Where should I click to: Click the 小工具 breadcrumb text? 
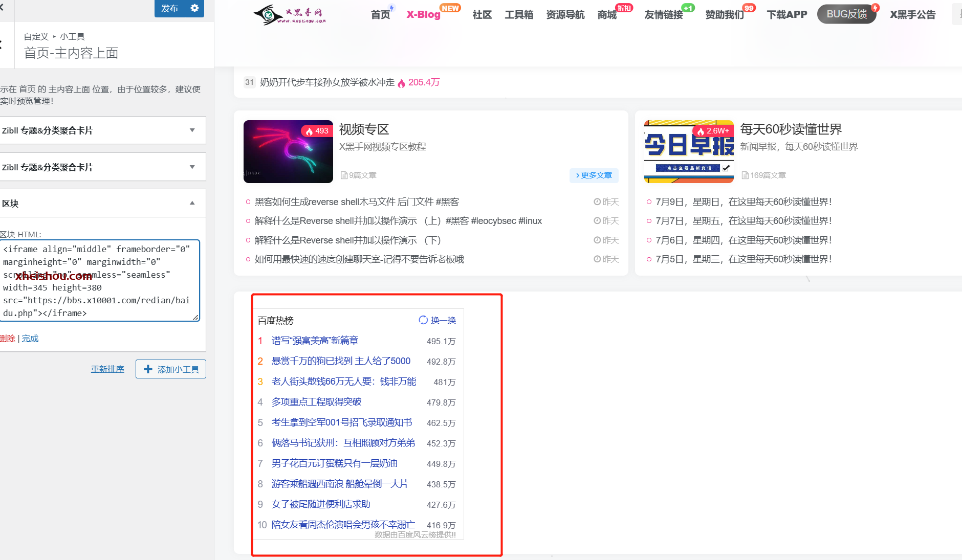[x=72, y=37]
